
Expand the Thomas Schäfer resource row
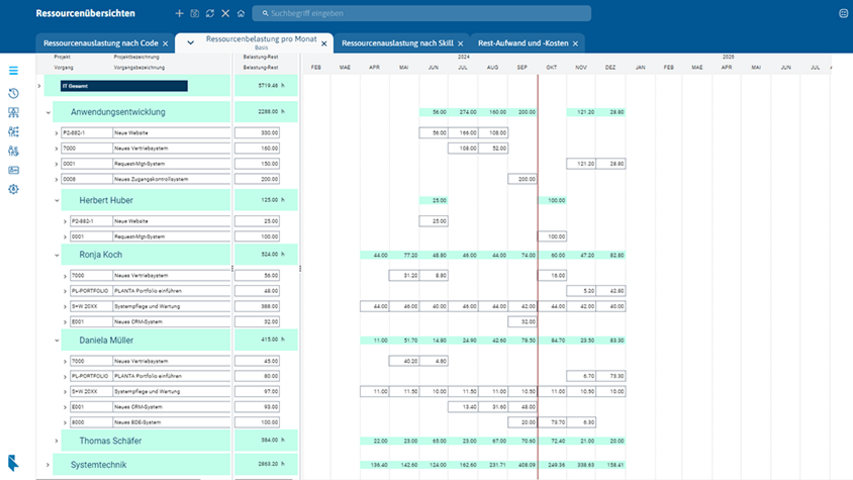tap(56, 440)
